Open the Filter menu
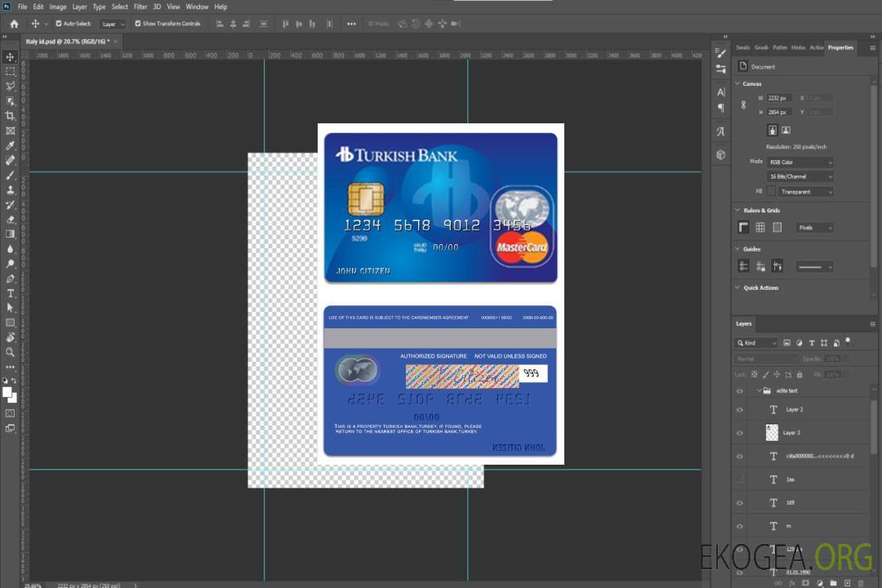882x588 pixels. click(x=140, y=7)
